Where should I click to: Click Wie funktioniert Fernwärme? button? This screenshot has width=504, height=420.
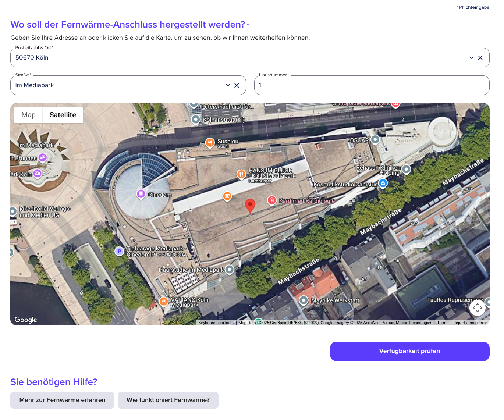(x=168, y=400)
